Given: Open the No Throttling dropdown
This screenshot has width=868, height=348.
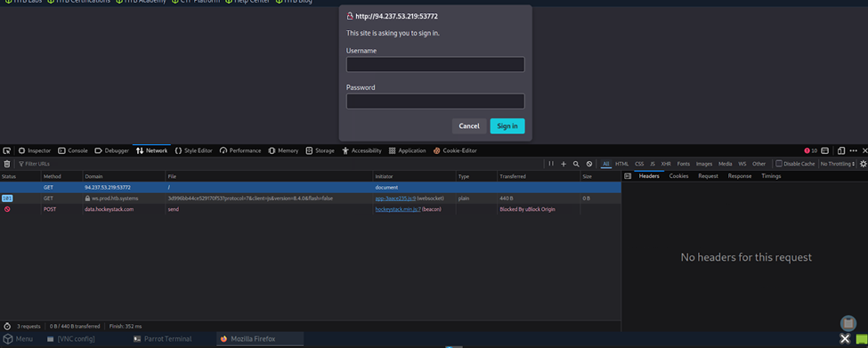Looking at the screenshot, I should 838,164.
